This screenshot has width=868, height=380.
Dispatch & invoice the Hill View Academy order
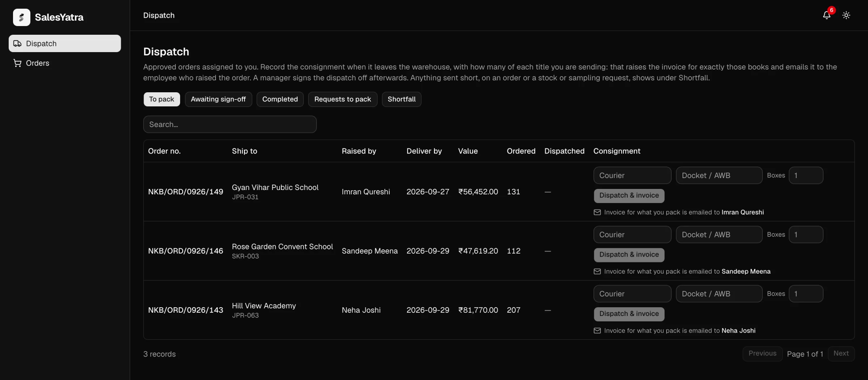(x=629, y=314)
